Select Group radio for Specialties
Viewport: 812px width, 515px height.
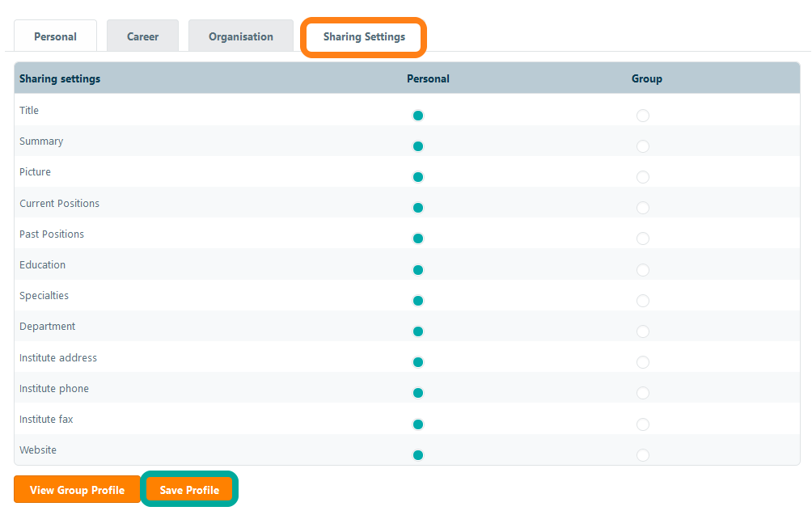[643, 301]
